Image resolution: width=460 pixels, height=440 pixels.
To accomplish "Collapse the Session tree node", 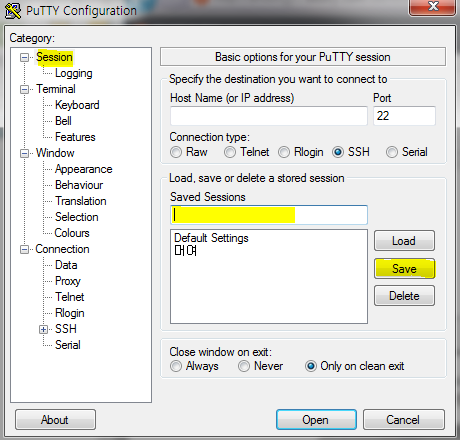I will pos(24,57).
